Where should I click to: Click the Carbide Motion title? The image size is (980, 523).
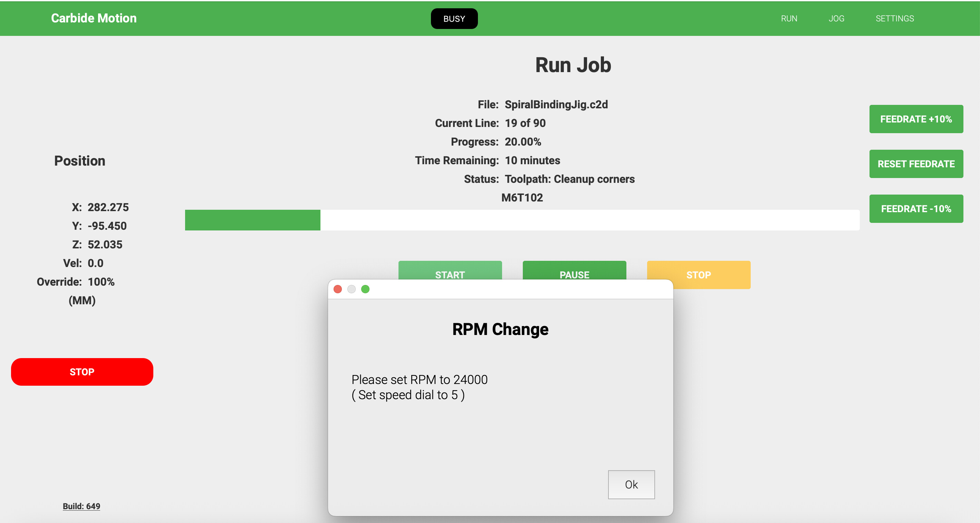tap(94, 18)
